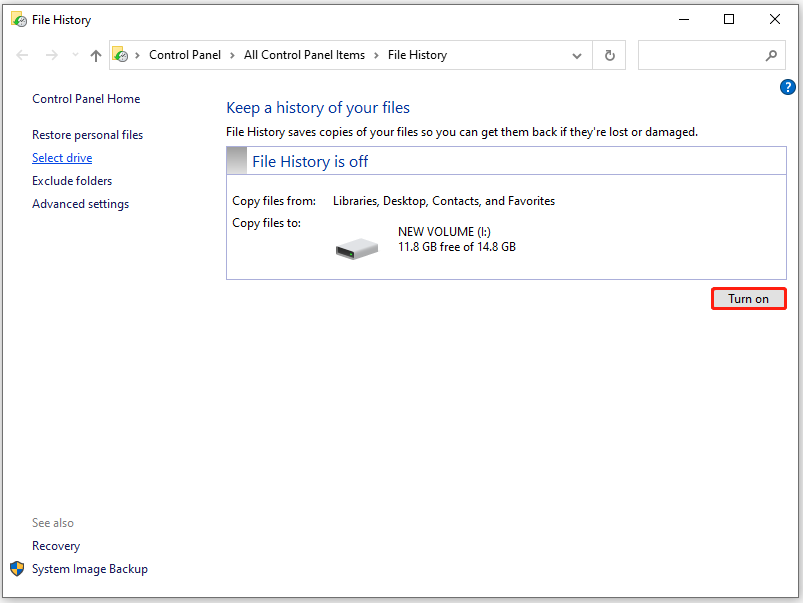Click the gray status indicator beside File History is off
Screen dimensions: 803x603
coord(237,161)
